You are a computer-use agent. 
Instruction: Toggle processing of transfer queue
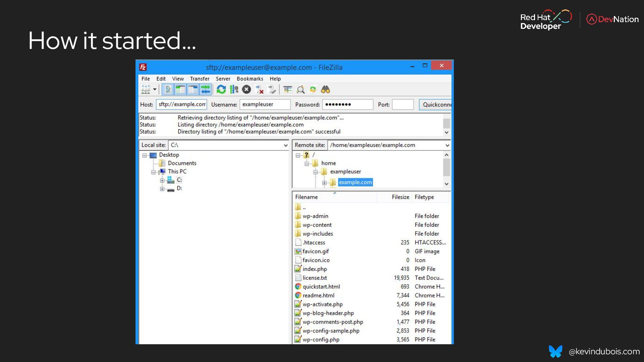point(234,89)
